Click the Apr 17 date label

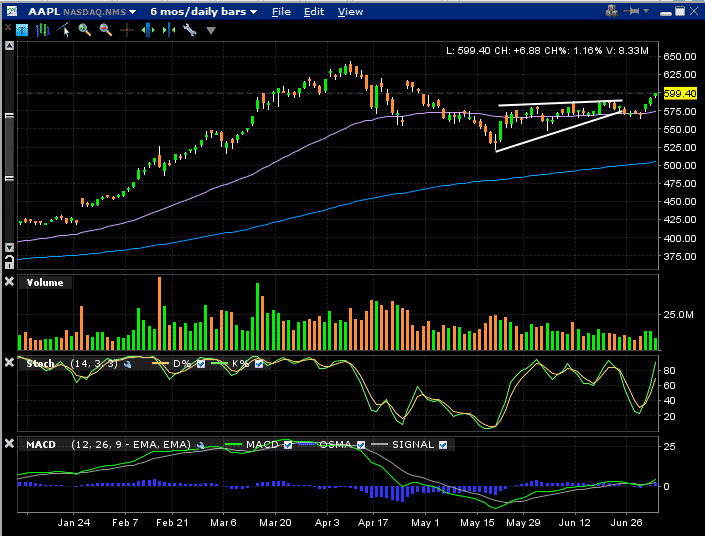pos(373,523)
